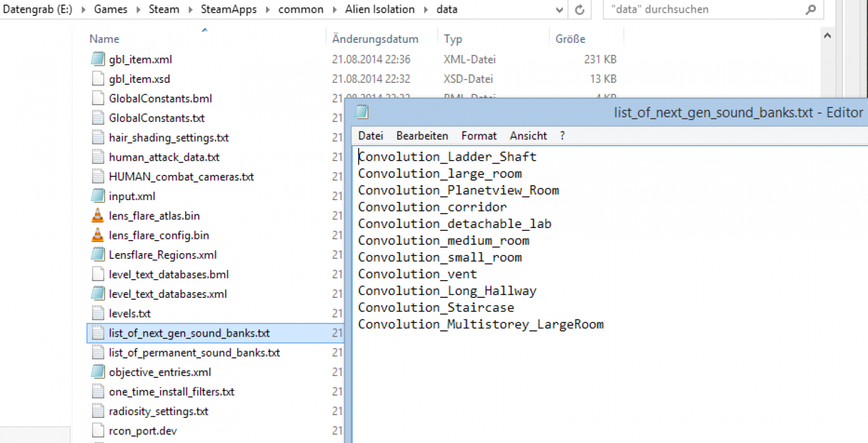The width and height of the screenshot is (868, 443).
Task: Place cursor on the Convolution_corridor line
Action: click(x=433, y=207)
